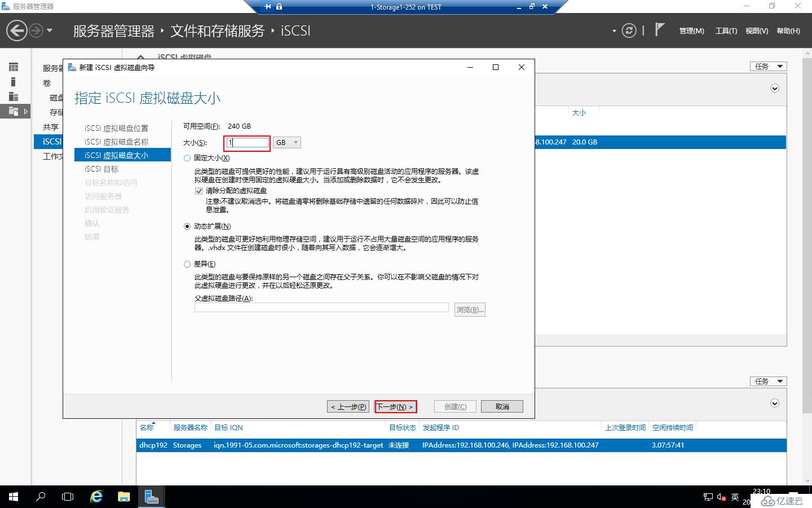The image size is (812, 508).
Task: Collapse the upper panel with chevron icon
Action: pos(775,88)
